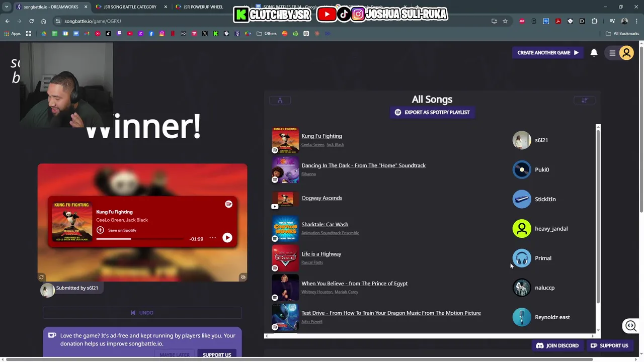This screenshot has height=362, width=644.
Task: Click the heavy_jandal green avatar
Action: (x=522, y=229)
